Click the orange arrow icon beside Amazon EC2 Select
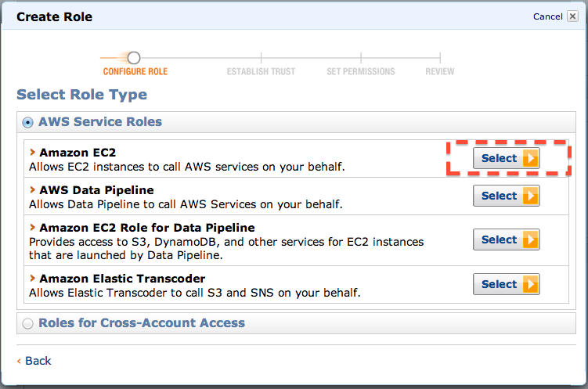Viewport: 588px width, 389px height. (531, 158)
